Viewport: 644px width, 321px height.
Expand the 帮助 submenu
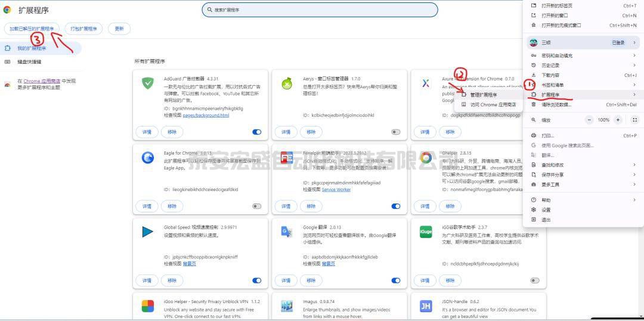581,200
